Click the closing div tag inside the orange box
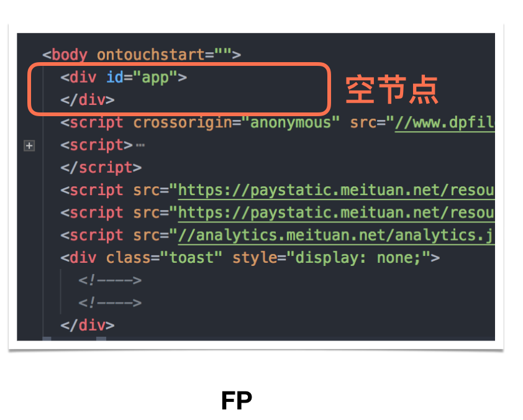Screen dimensions: 523x420 [x=88, y=100]
